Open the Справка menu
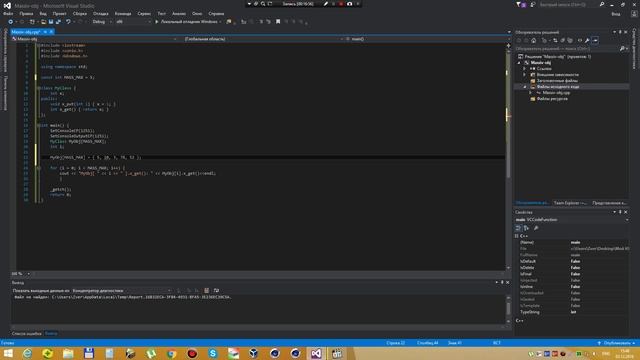This screenshot has height=360, width=640. click(x=216, y=13)
